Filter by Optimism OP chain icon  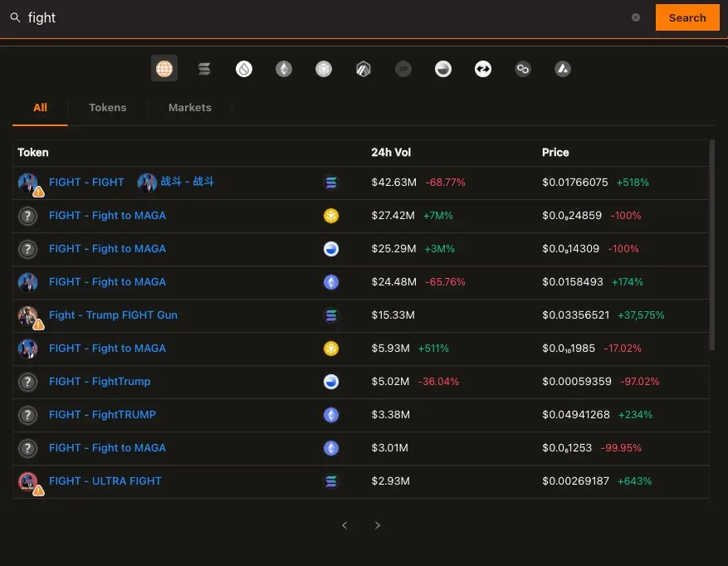403,69
